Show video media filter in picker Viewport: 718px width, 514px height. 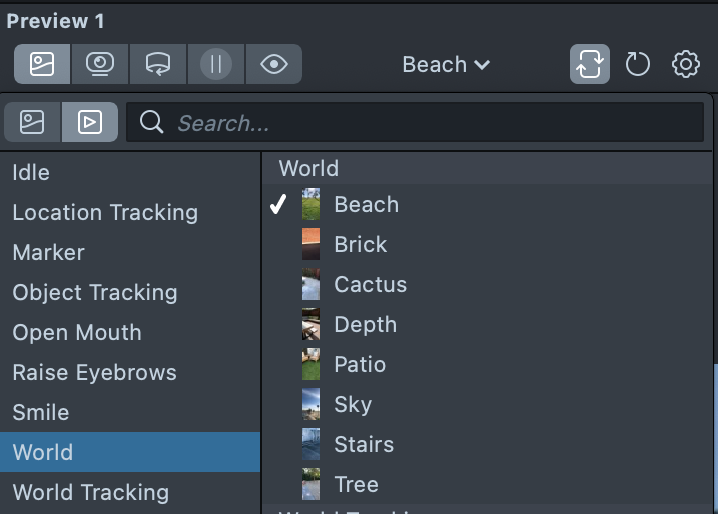point(90,122)
